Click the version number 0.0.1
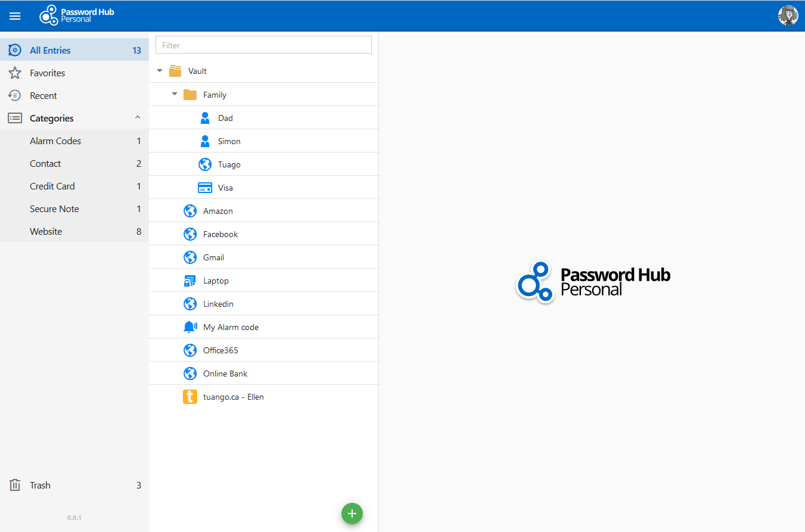 point(74,518)
